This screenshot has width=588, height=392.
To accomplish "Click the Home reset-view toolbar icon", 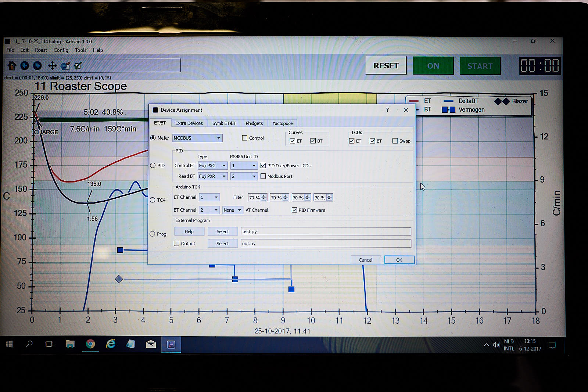I will pyautogui.click(x=12, y=66).
